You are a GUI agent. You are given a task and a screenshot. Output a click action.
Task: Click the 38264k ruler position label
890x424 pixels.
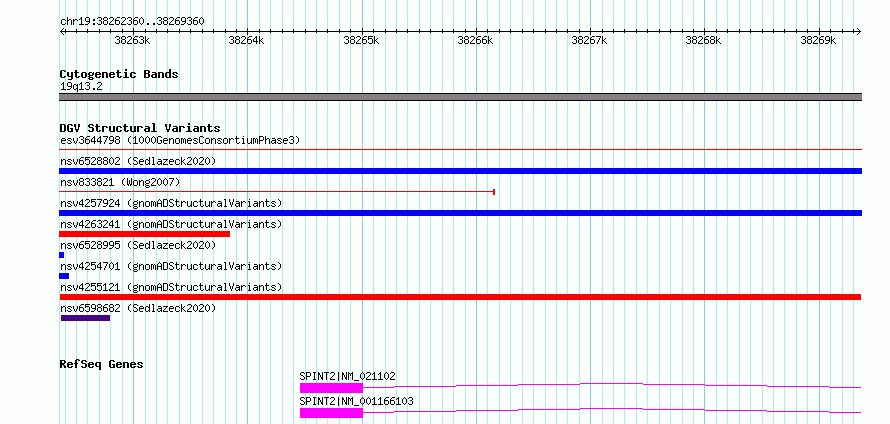pyautogui.click(x=246, y=41)
